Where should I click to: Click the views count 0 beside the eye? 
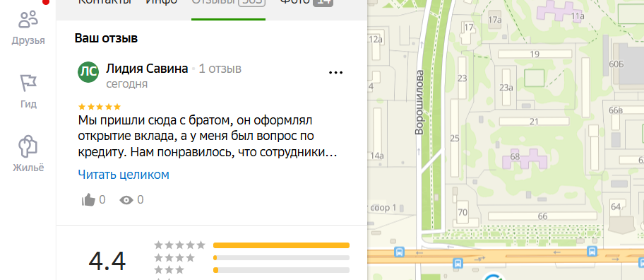[x=140, y=200]
